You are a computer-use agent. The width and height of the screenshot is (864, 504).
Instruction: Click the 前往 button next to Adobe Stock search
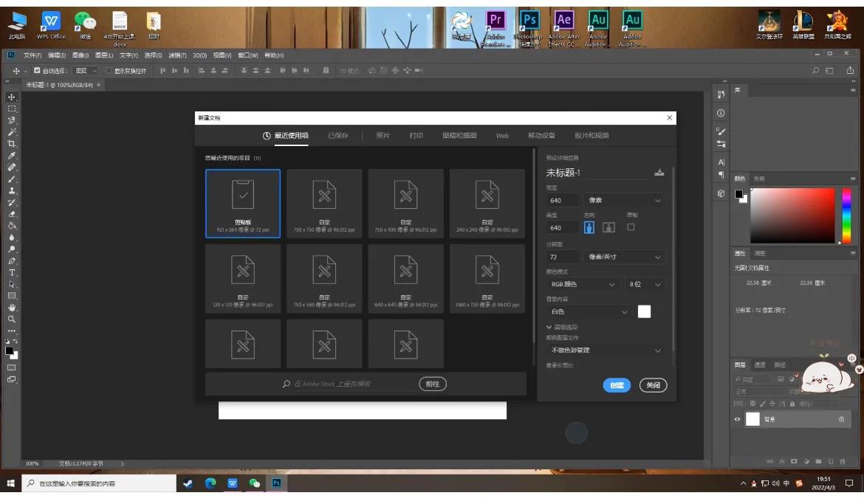(x=433, y=384)
